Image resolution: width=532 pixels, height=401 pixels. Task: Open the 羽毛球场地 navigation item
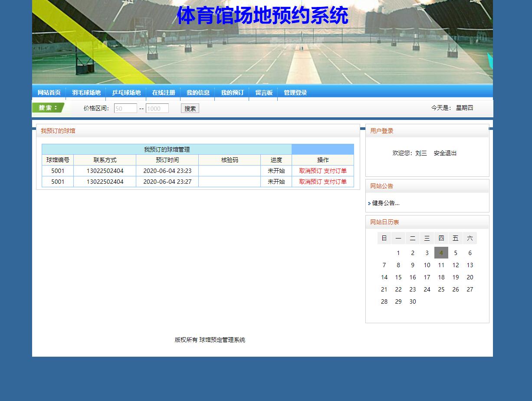[x=86, y=93]
